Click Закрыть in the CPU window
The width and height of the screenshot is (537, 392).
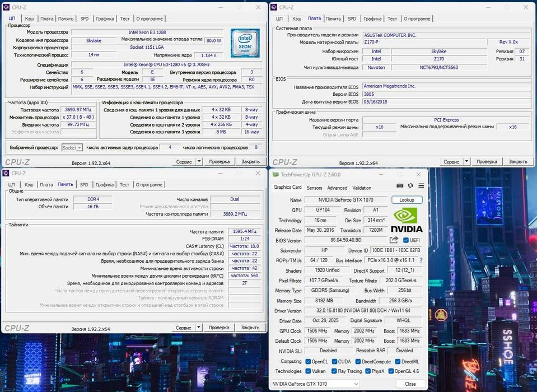tap(250, 161)
